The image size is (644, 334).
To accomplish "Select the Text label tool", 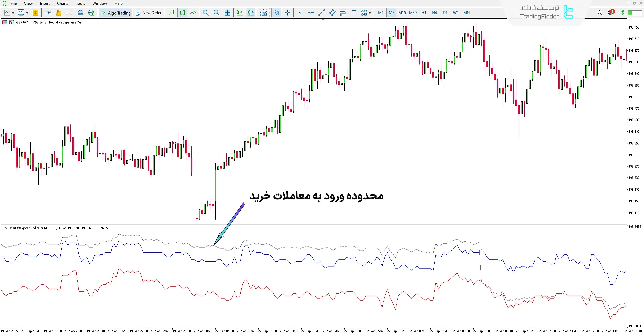I will pos(353,13).
